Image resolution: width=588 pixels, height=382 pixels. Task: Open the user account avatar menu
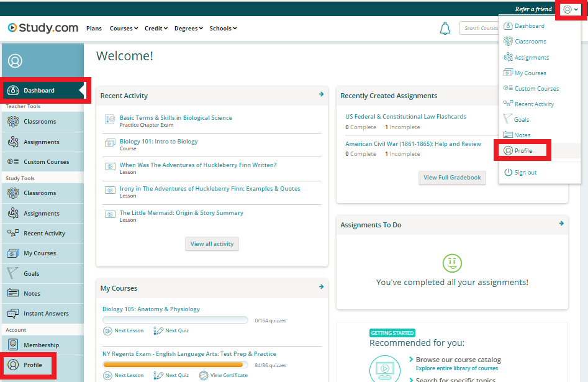click(570, 9)
